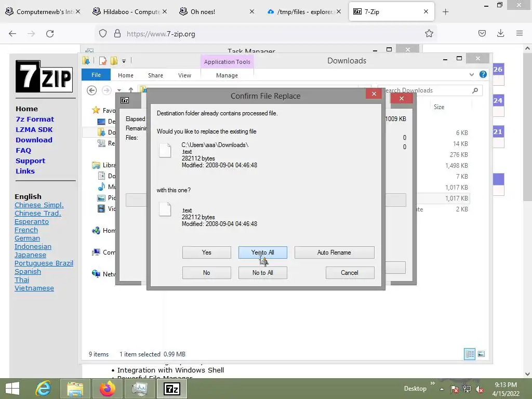Open the browser downloads panel
This screenshot has width=532, height=399.
(500, 33)
